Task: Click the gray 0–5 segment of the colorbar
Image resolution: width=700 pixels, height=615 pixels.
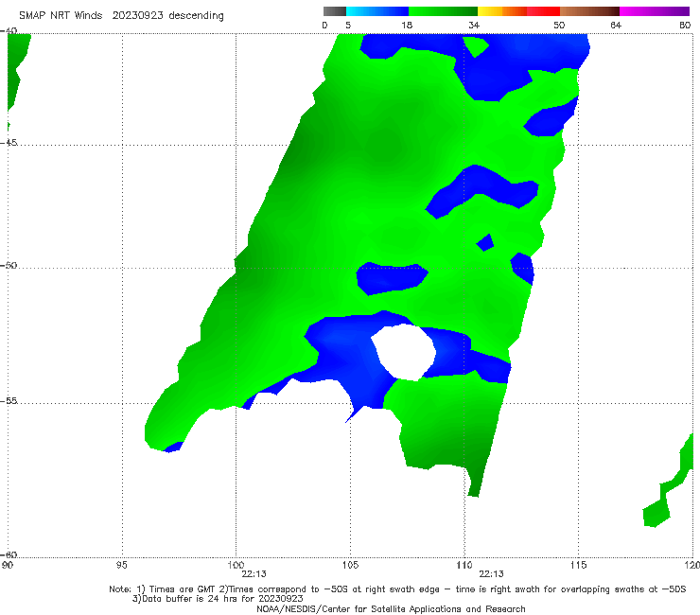Action: (x=334, y=11)
